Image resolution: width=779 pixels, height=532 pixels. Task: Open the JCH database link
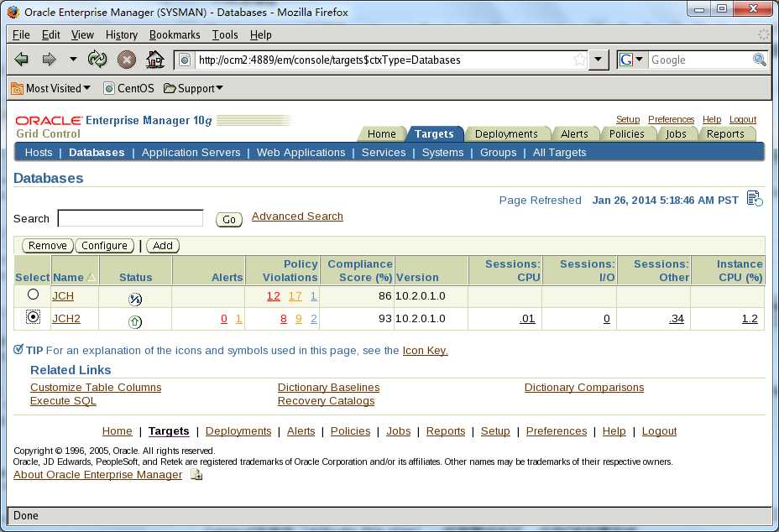(63, 296)
